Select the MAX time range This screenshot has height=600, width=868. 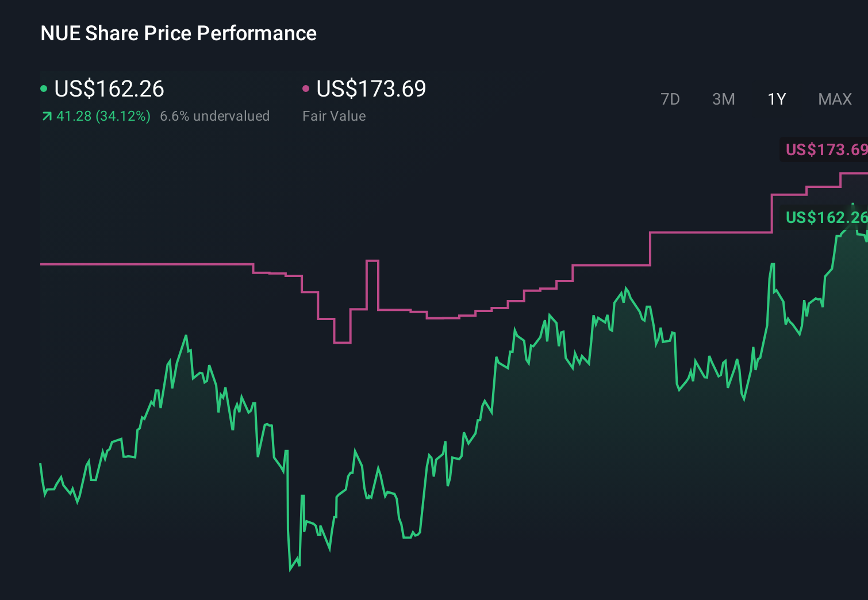pyautogui.click(x=835, y=99)
